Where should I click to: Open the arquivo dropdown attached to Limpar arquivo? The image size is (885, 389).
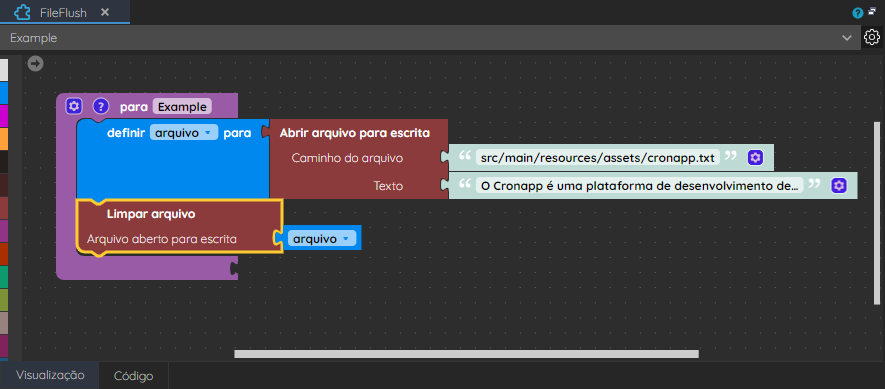coord(322,239)
